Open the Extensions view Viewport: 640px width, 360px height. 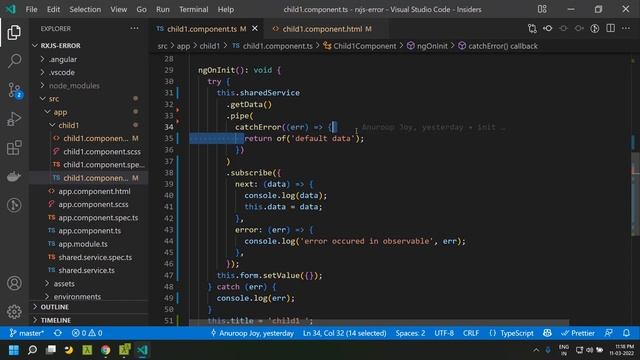(x=14, y=148)
